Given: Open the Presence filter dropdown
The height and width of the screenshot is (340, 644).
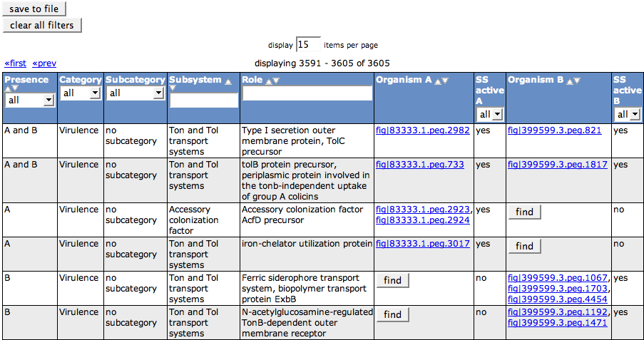Looking at the screenshot, I should point(30,101).
